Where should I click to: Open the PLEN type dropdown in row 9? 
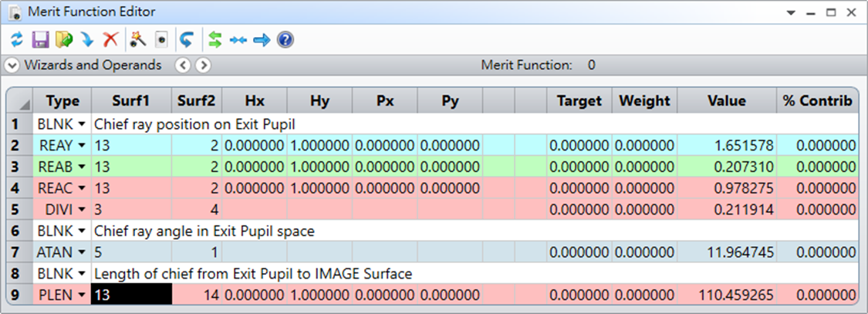[x=82, y=295]
